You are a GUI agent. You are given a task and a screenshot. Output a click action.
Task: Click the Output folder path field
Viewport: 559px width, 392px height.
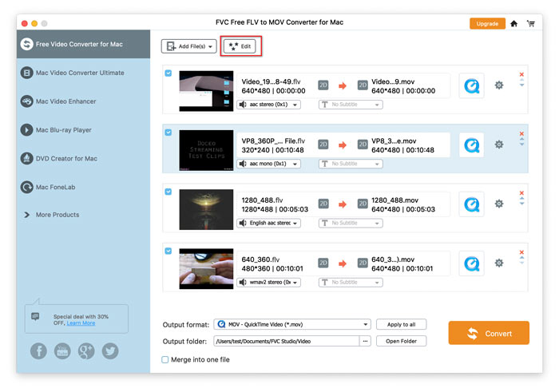(x=287, y=341)
